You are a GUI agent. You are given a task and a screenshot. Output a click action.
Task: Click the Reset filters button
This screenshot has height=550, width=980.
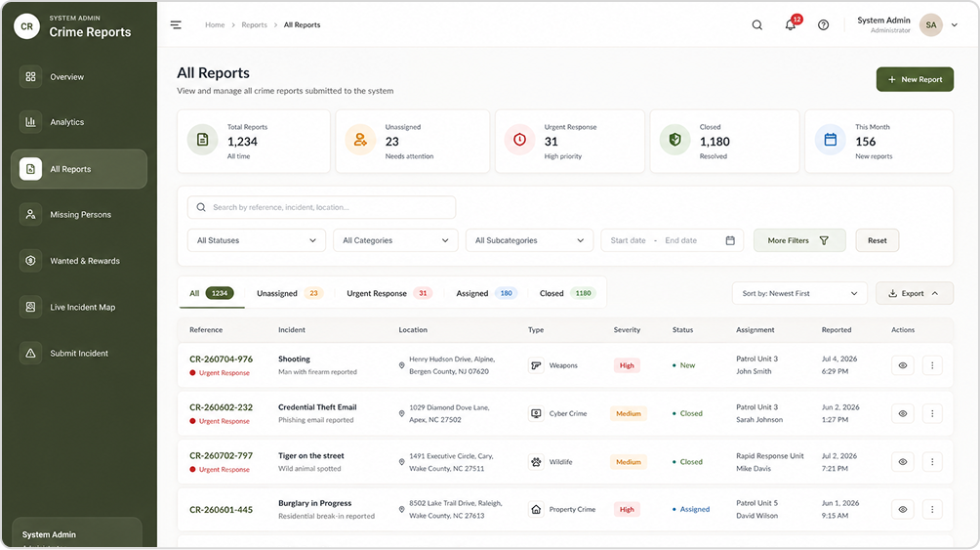[x=877, y=240]
